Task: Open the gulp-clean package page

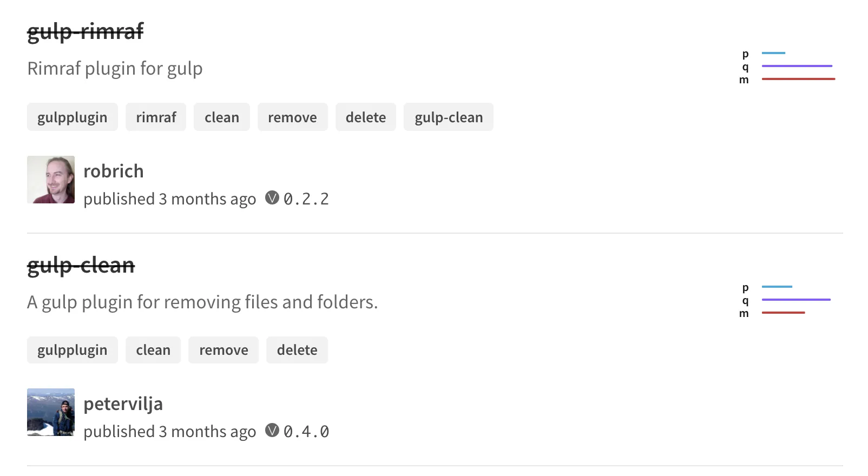Action: [80, 265]
